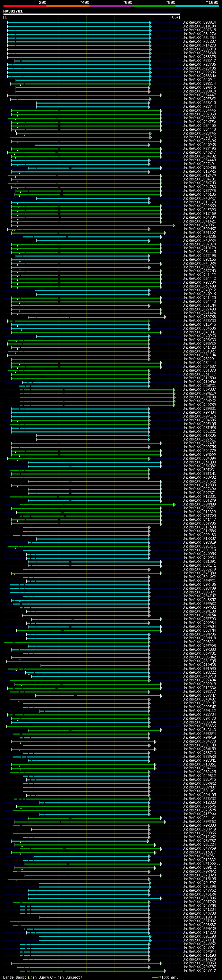This screenshot has height=980, width=222.
Task: Click hit UniRef100_Q9AXF6
Action: click(x=199, y=88)
